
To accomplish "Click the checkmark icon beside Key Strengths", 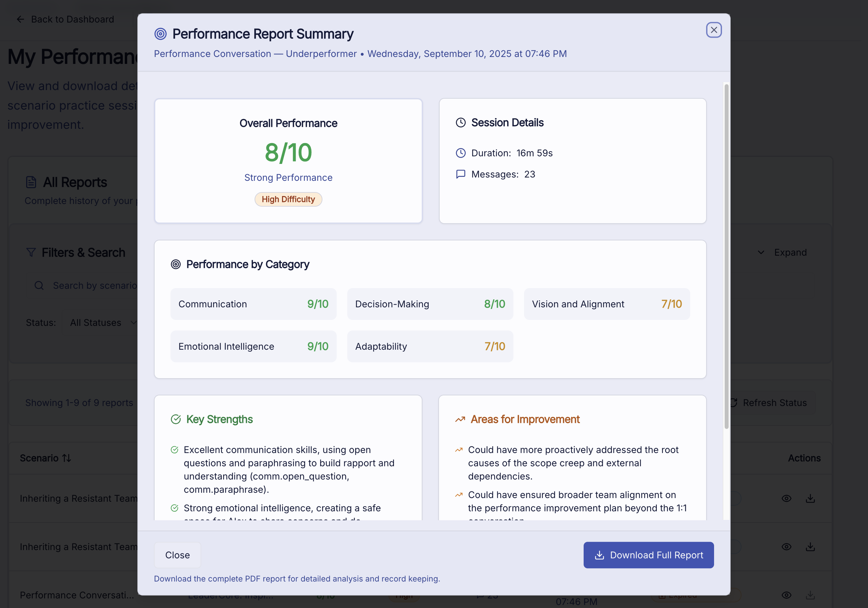I will [x=176, y=419].
